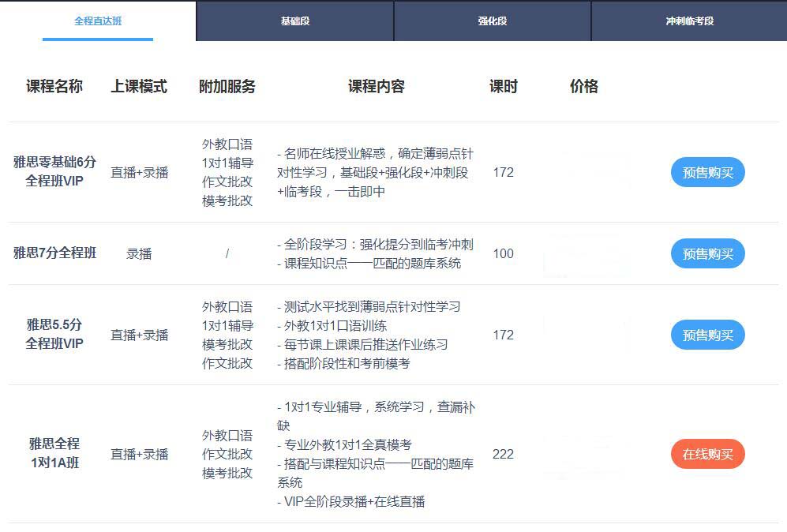Open the 雅思7分全程班 course name
This screenshot has height=532, width=787.
coord(54,253)
